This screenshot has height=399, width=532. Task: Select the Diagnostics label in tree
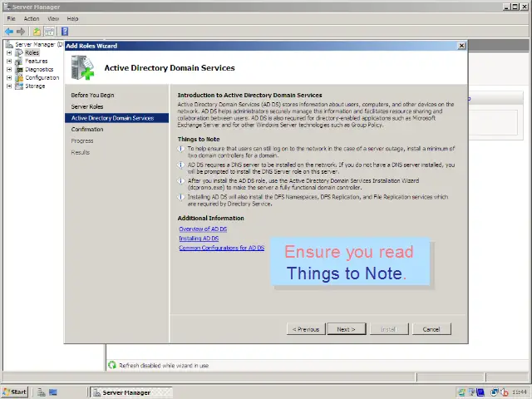[x=39, y=69]
